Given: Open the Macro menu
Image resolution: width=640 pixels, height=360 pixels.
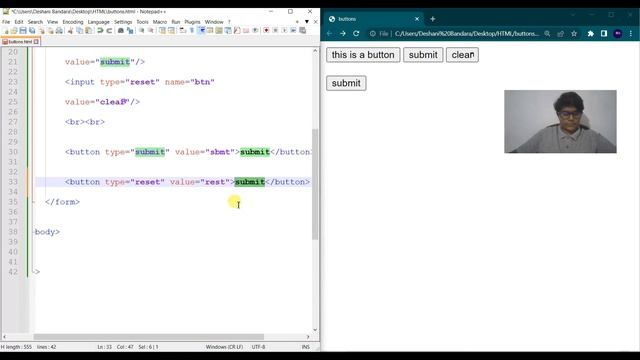Looking at the screenshot, I should point(160,22).
